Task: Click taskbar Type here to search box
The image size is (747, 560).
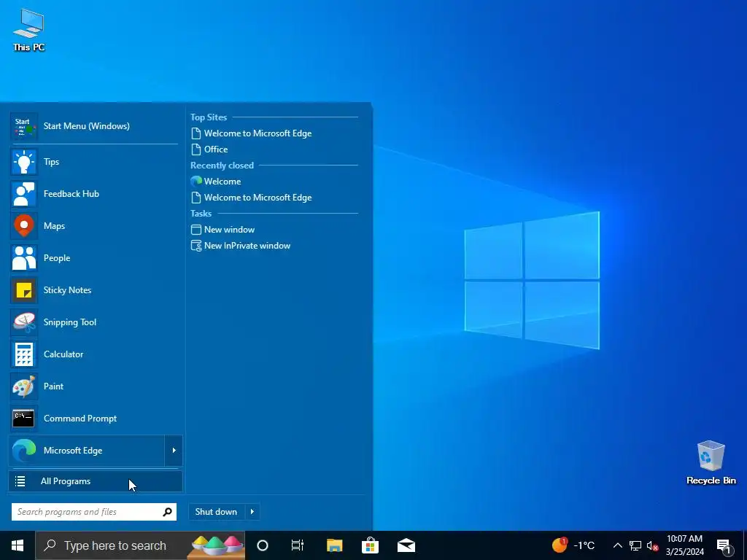Action: 141,545
